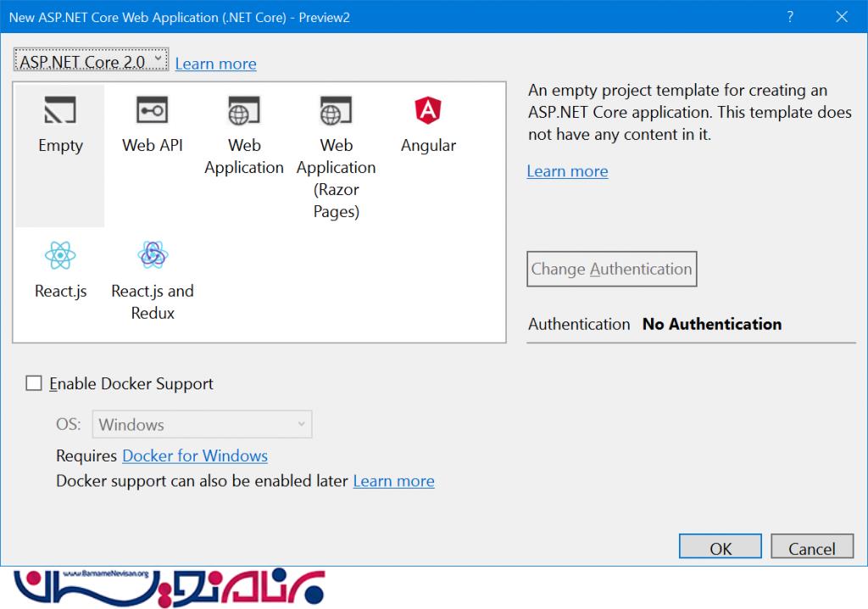The height and width of the screenshot is (609, 868).
Task: Open the ASP.NET Core 2.0 version dropdown
Action: point(91,62)
